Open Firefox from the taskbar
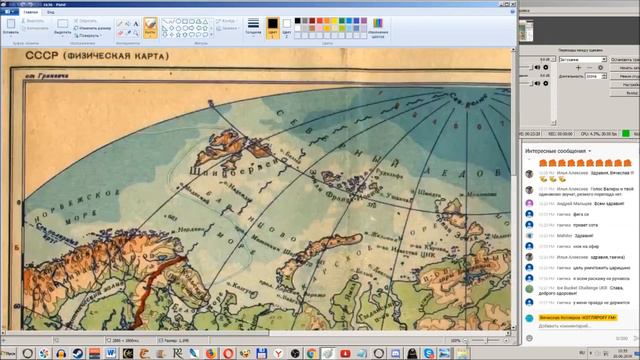The width and height of the screenshot is (640, 360). click(x=211, y=353)
